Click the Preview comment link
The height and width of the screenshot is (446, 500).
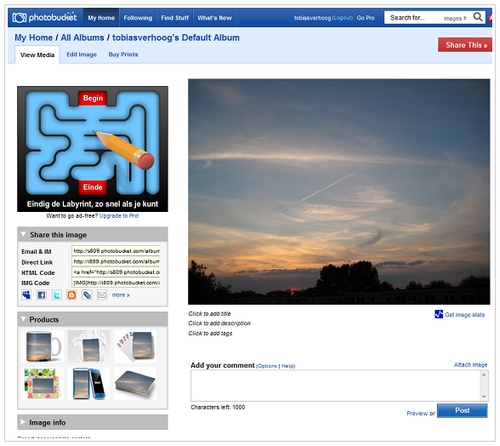(417, 413)
